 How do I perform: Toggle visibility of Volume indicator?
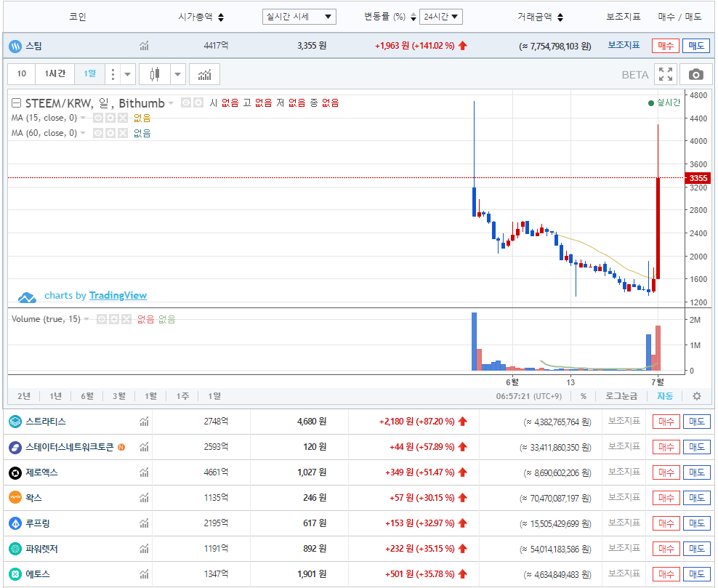[102, 319]
